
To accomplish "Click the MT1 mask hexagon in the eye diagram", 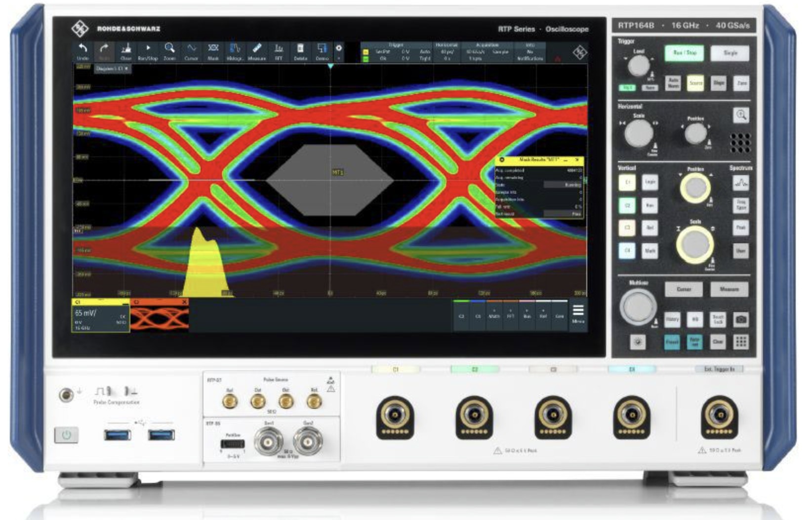I will (x=330, y=180).
